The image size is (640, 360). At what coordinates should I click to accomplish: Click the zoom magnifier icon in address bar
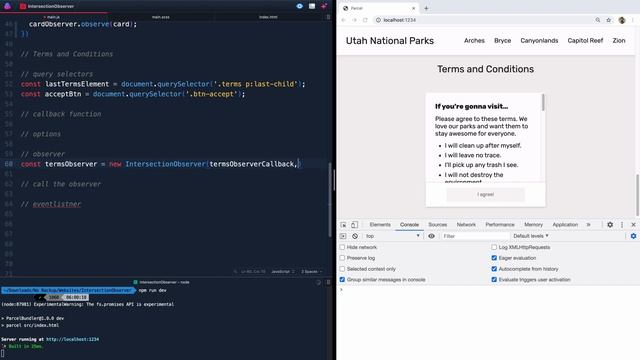(x=598, y=20)
